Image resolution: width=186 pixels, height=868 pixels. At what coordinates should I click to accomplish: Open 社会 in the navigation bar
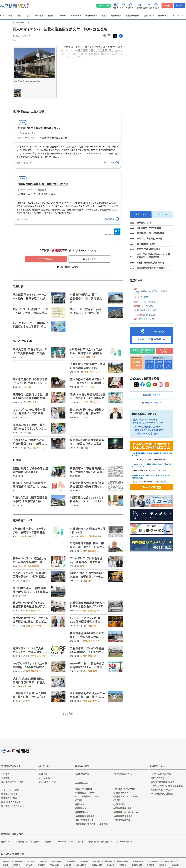coord(28,15)
